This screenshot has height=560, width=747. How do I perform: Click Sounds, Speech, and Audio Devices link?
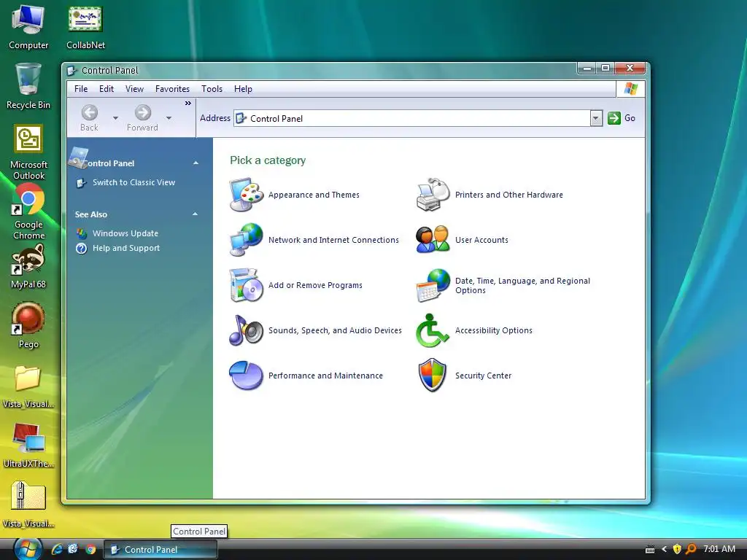click(x=335, y=330)
